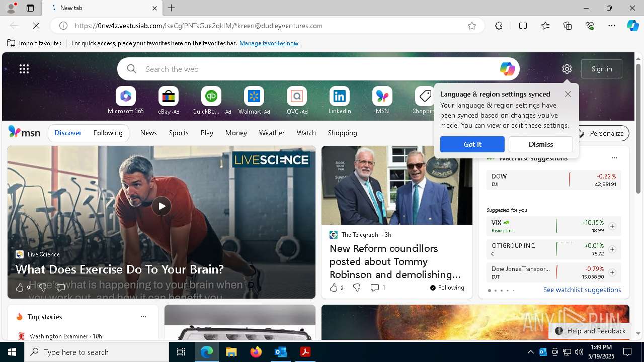644x362 pixels.
Task: Add VIX to watchlist
Action: pos(612,226)
